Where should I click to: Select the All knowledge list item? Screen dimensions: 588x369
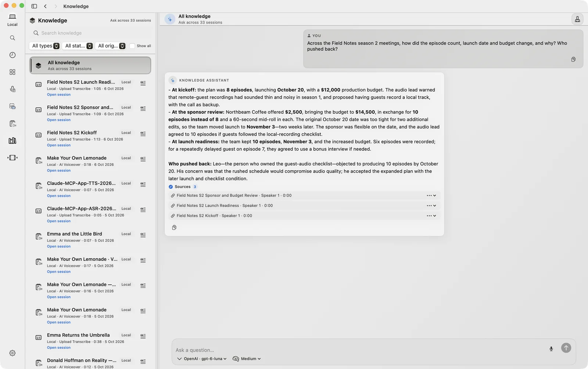90,65
